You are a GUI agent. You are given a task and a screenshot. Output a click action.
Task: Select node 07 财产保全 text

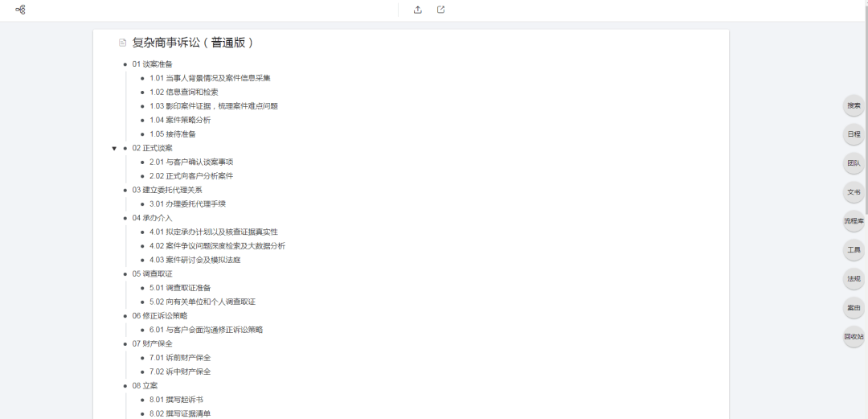click(x=152, y=343)
